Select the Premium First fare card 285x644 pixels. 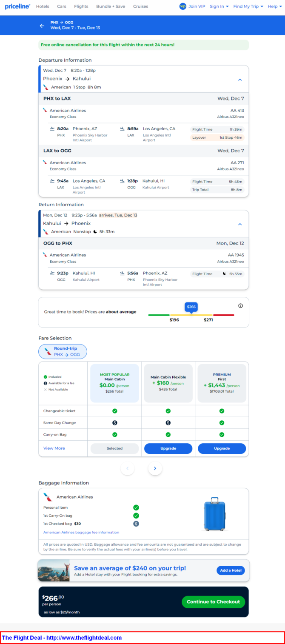click(x=222, y=383)
